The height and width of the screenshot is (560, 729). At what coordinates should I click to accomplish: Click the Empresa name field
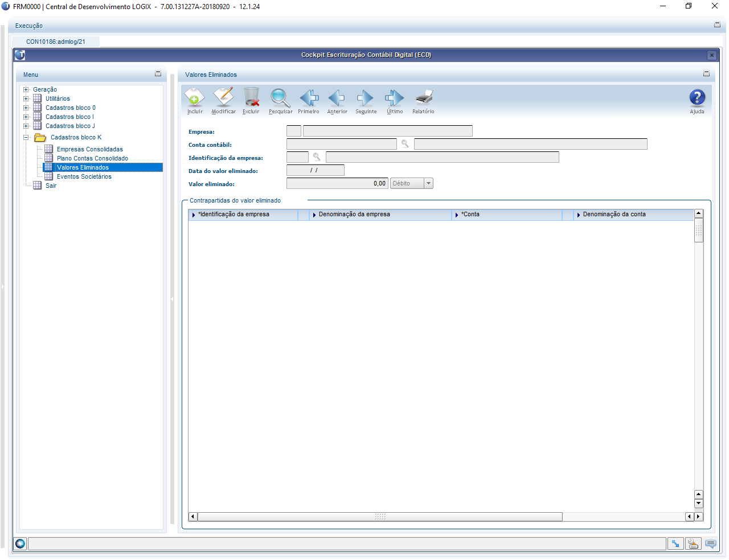click(388, 131)
